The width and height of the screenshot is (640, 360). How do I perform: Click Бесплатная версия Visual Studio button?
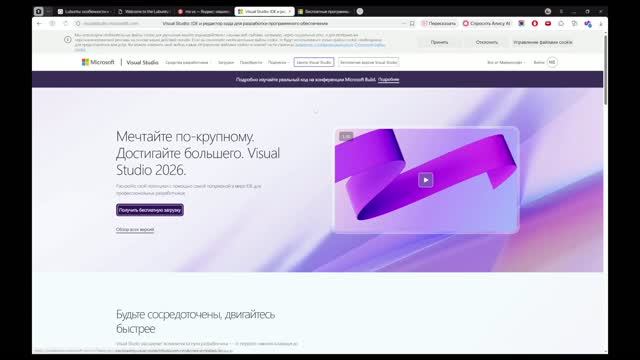[x=368, y=62]
